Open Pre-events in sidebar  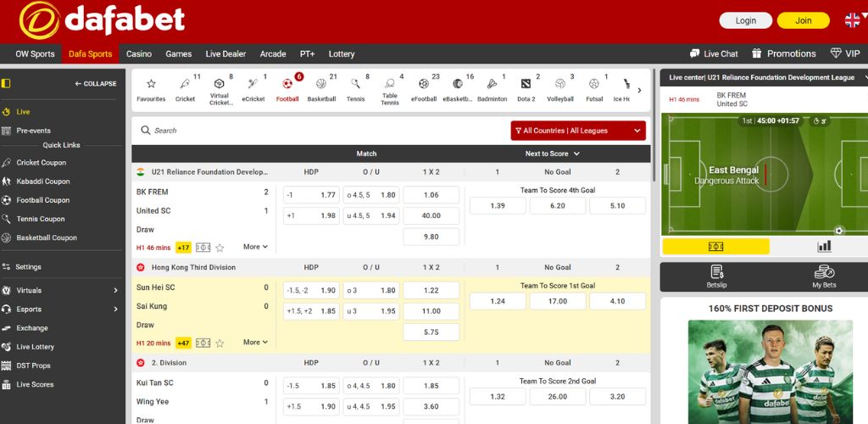(x=33, y=131)
